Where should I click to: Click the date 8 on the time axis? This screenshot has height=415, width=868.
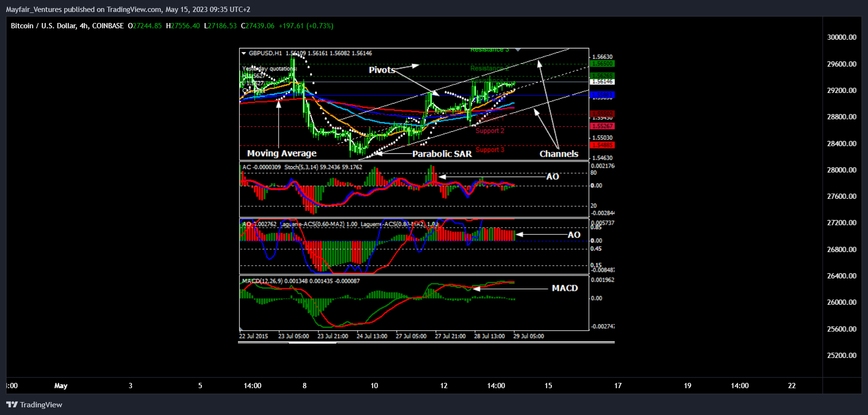coord(304,386)
